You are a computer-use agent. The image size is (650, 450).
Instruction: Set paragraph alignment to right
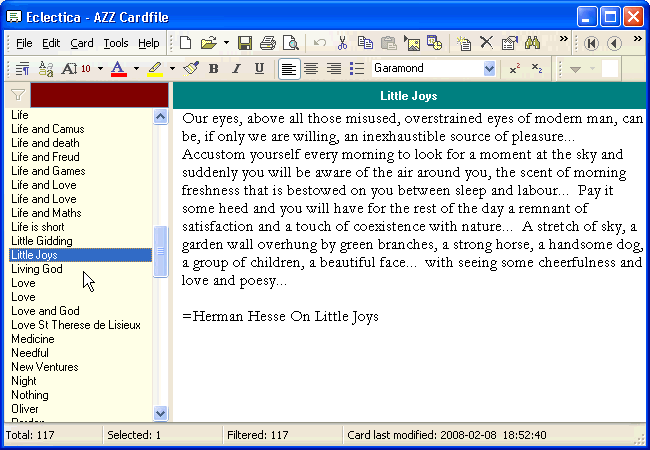click(334, 69)
